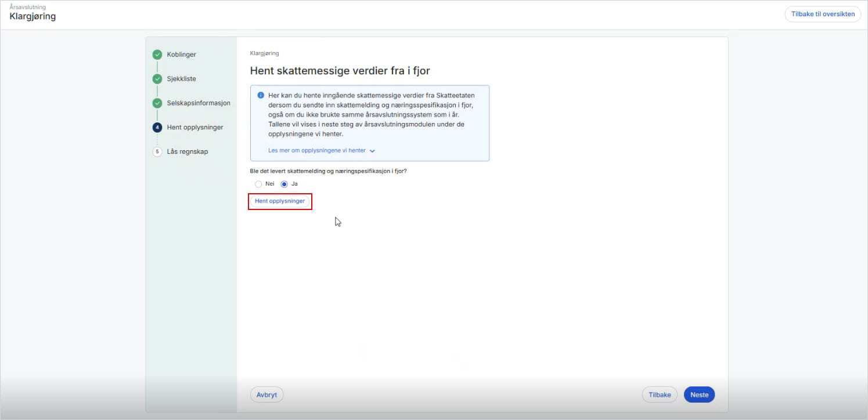The image size is (868, 420).
Task: Open the Sjekkliste step
Action: [x=181, y=79]
